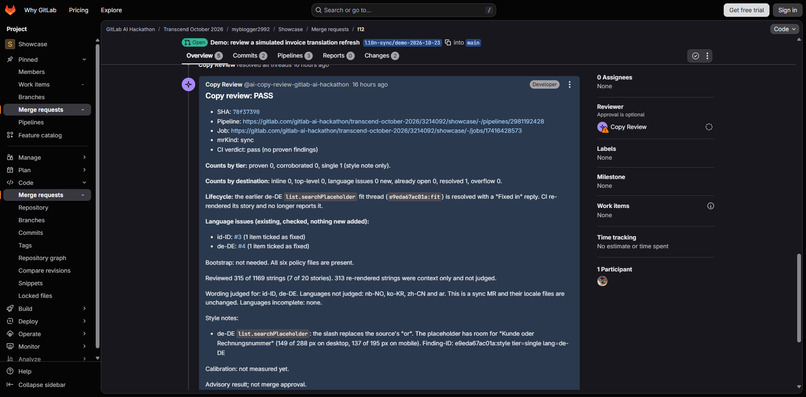Open the Pipelines tab

tap(295, 56)
